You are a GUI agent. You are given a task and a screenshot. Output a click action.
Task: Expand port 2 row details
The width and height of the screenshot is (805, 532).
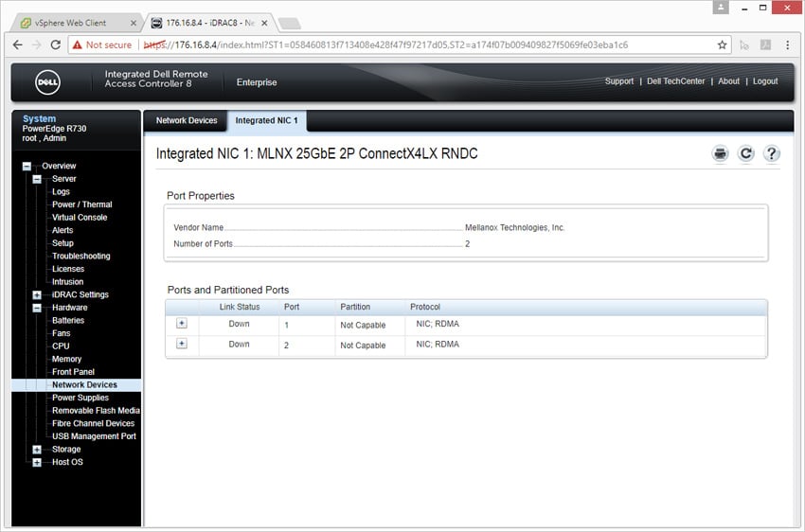point(182,344)
